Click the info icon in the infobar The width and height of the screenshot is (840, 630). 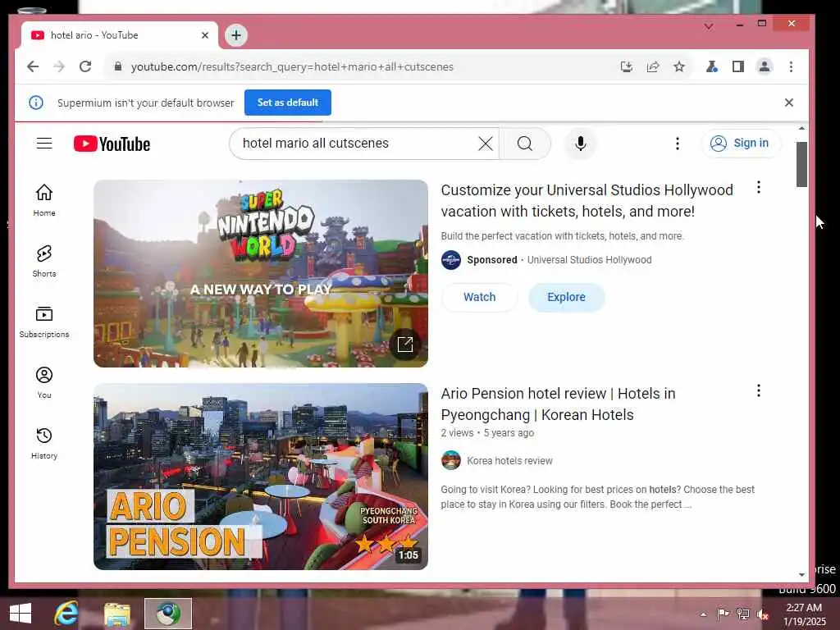[x=36, y=103]
